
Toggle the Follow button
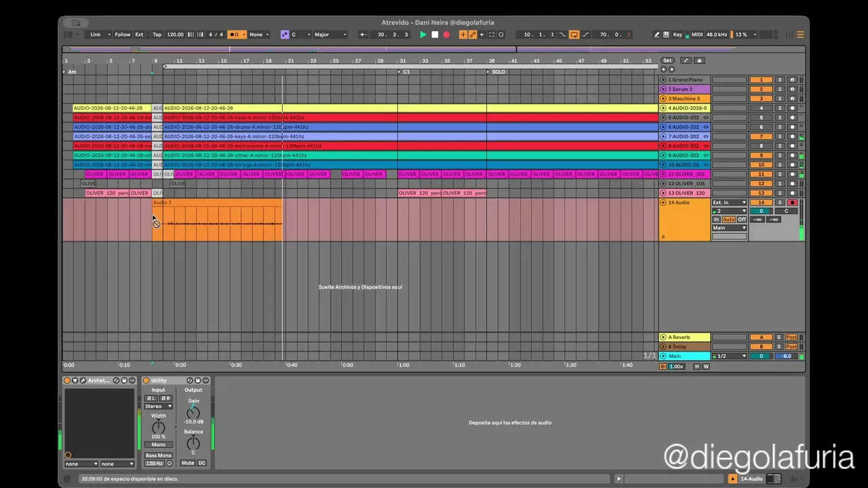(123, 35)
